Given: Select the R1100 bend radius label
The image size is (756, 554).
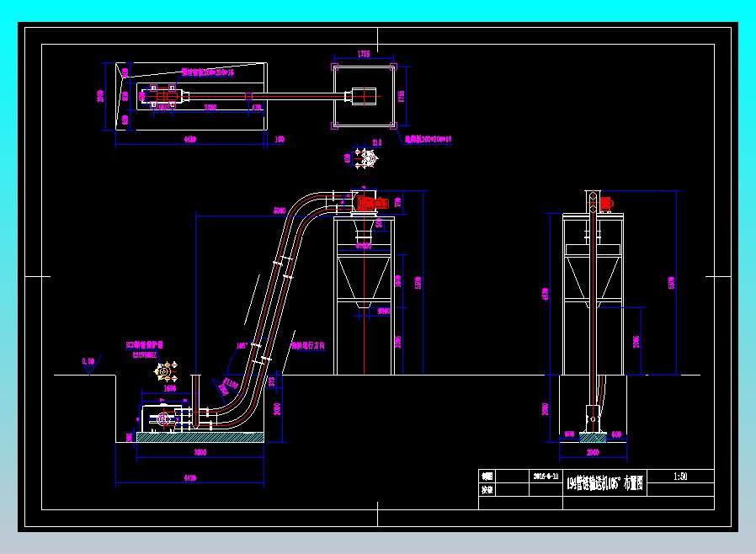Looking at the screenshot, I should coord(231,383).
